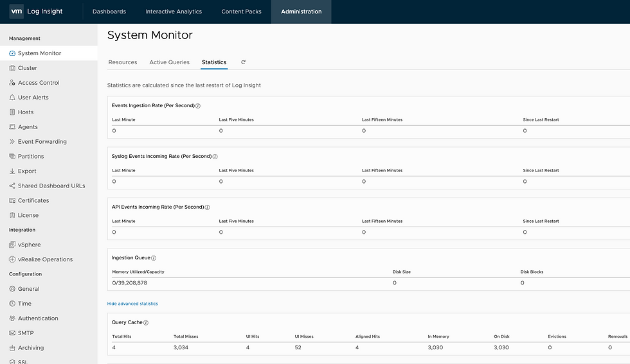Click the vm Log Insight logo
The width and height of the screenshot is (630, 364).
pyautogui.click(x=36, y=12)
